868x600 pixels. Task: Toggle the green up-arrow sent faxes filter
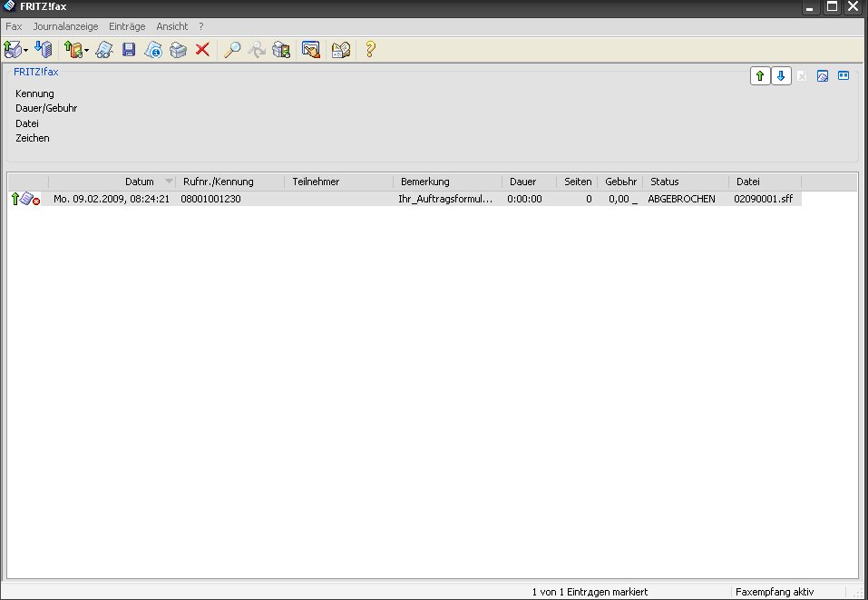[759, 76]
